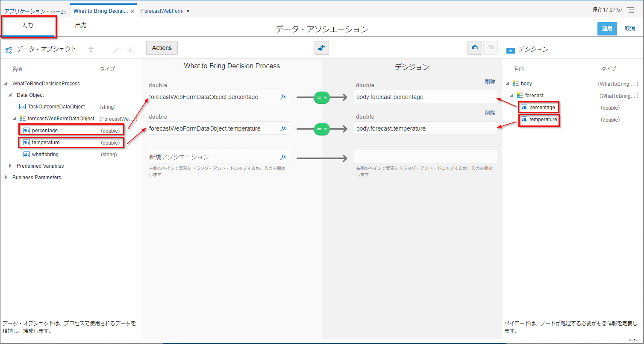
Task: Expand the Business Parameters node
Action: [6, 177]
